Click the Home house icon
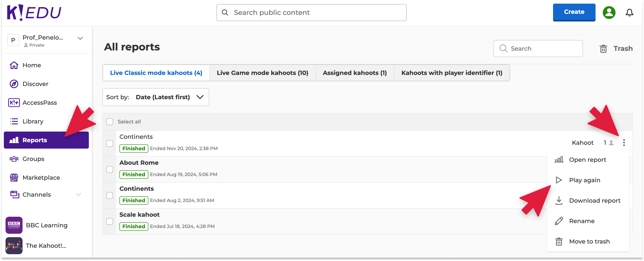 [14, 65]
